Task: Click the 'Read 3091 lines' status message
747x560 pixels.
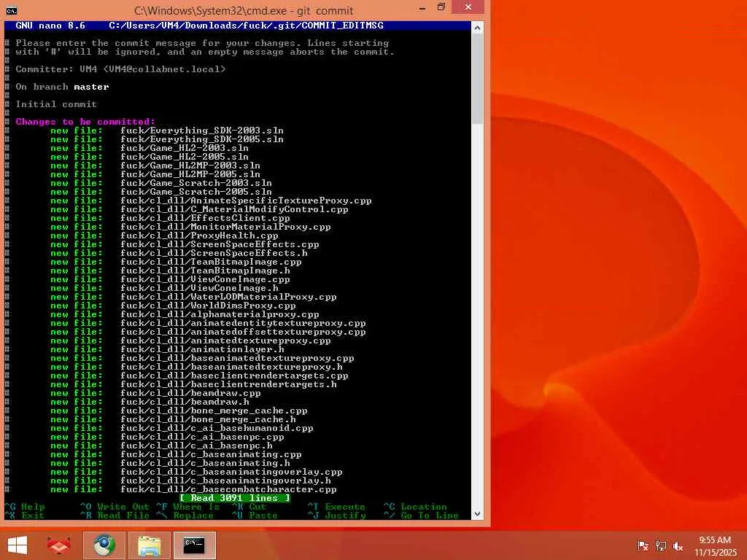Action: coord(235,498)
